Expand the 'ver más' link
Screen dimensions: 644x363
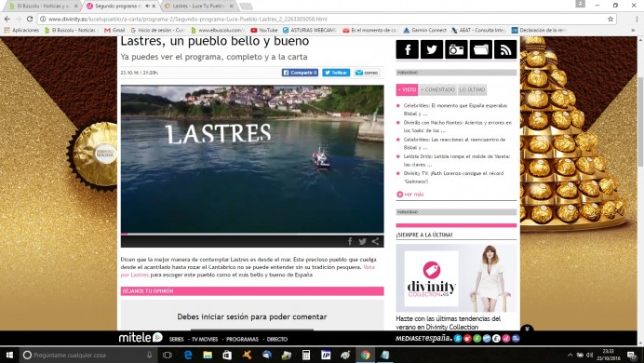409,195
